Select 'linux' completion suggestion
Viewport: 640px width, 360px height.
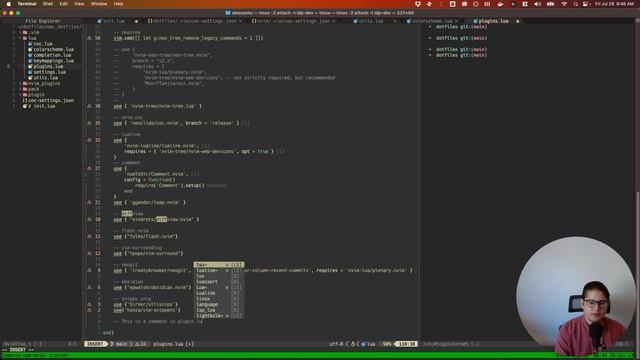tap(219, 299)
